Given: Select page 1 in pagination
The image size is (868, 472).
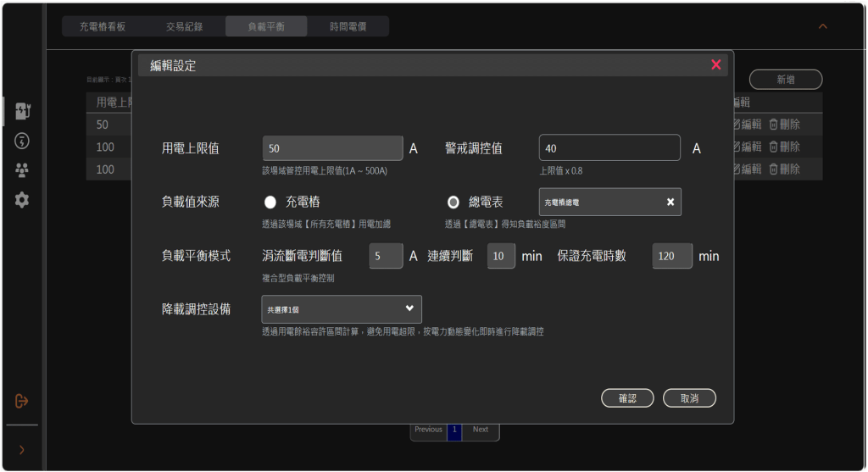Looking at the screenshot, I should (454, 430).
